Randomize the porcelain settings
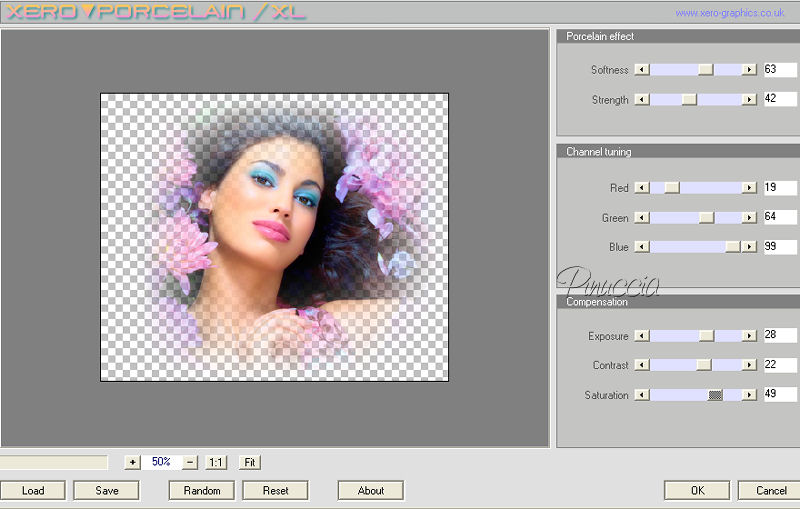Viewport: 800px width, 509px height. [202, 491]
